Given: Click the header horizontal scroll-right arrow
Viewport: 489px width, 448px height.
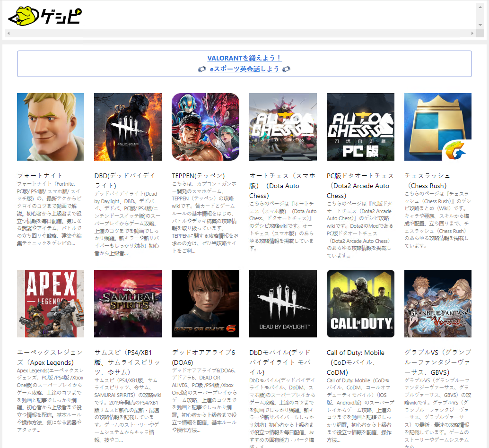Looking at the screenshot, I should [x=472, y=33].
